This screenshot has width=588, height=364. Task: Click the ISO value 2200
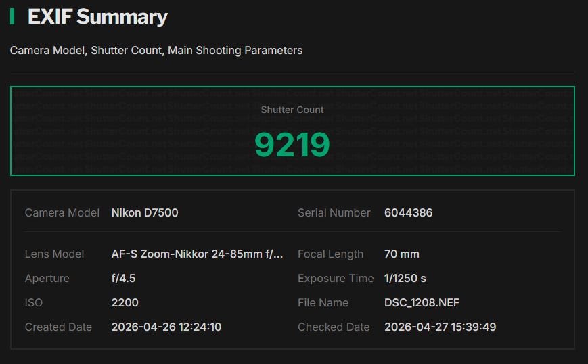click(125, 303)
